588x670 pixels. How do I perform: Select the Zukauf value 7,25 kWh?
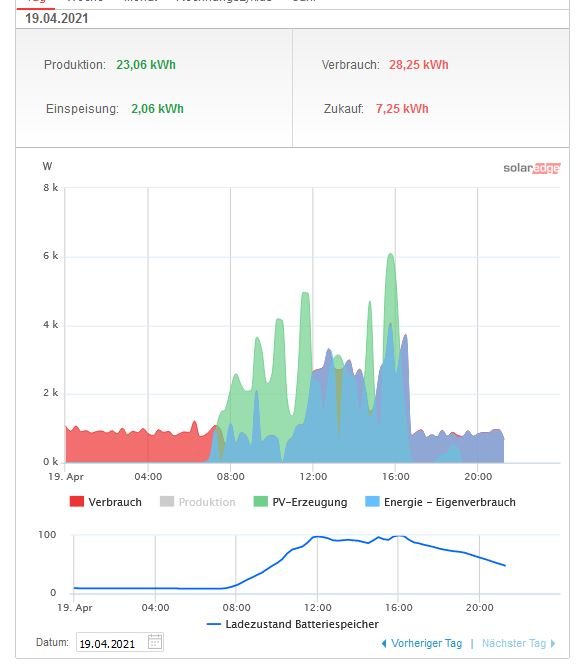pos(402,109)
